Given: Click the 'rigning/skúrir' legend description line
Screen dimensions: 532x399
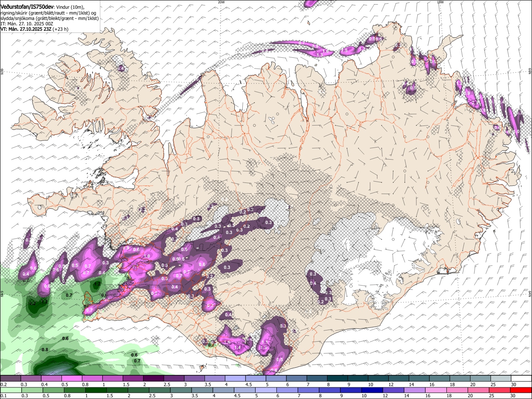Looking at the screenshot, I should tap(48, 13).
